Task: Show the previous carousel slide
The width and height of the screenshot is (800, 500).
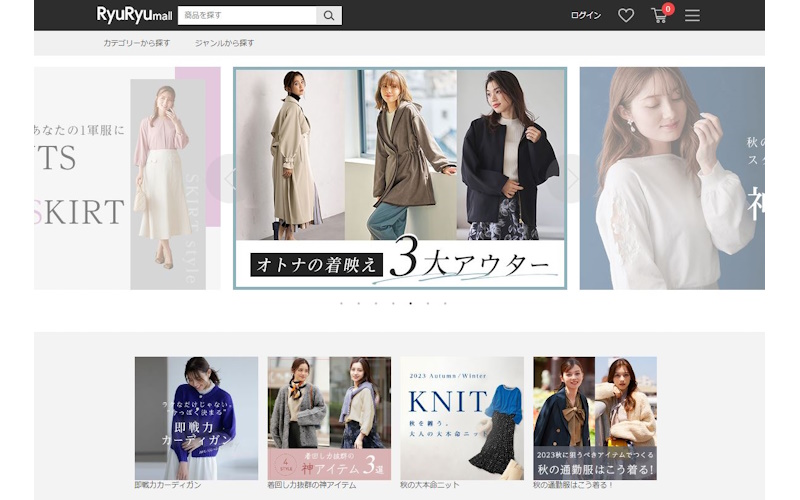Action: (x=229, y=179)
